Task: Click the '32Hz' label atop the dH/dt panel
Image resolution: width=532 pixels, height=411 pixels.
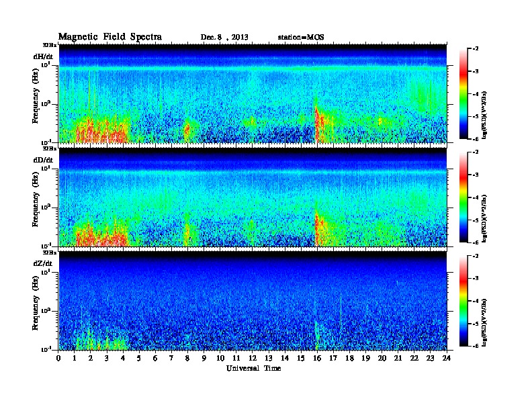Action: pyautogui.click(x=50, y=45)
